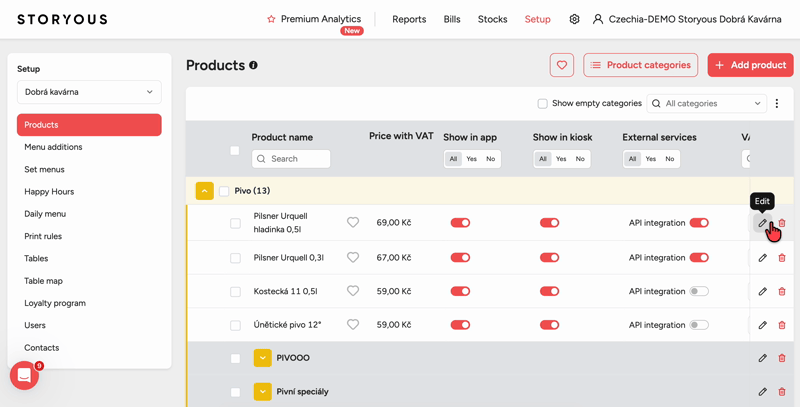Collapse the Pivo category

pyautogui.click(x=204, y=191)
